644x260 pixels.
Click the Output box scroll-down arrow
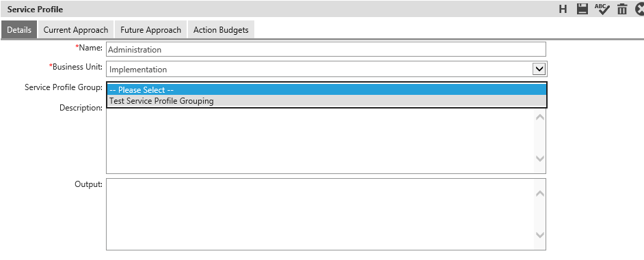[x=540, y=235]
